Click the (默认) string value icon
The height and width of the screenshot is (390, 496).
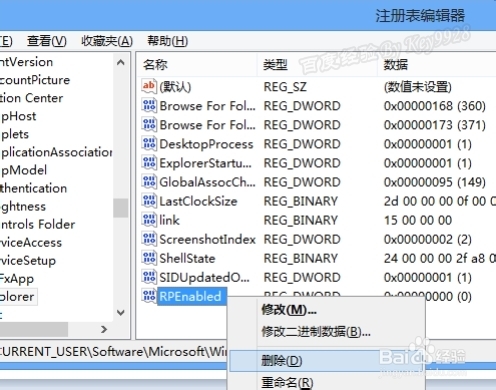(x=149, y=86)
